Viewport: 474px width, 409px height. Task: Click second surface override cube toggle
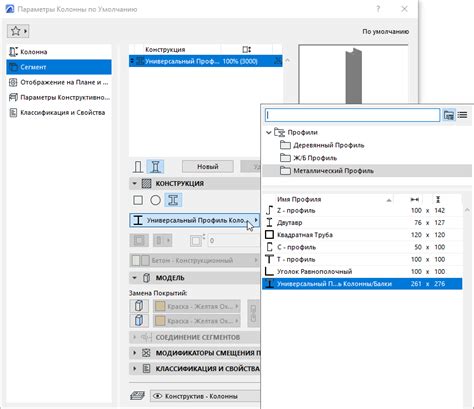coord(139,321)
